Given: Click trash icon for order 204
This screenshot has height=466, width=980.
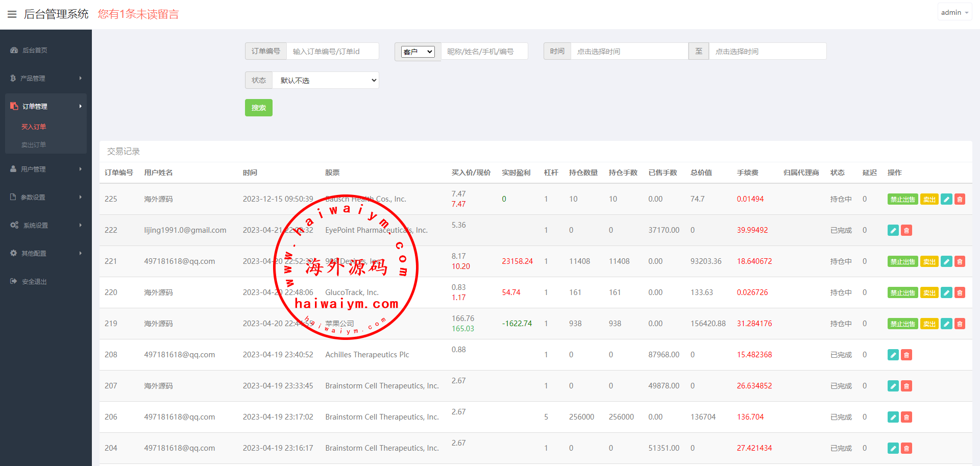Looking at the screenshot, I should [906, 449].
